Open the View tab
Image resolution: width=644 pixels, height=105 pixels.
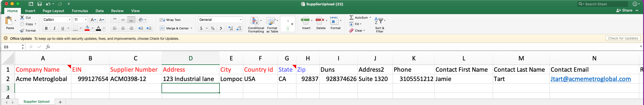(135, 11)
